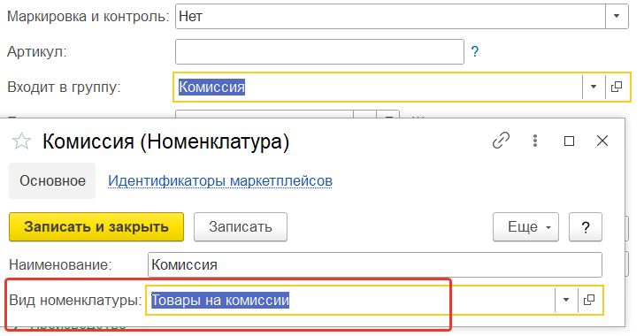Add Комиссия form to favorites with star icon
644x336 pixels.
click(x=21, y=141)
